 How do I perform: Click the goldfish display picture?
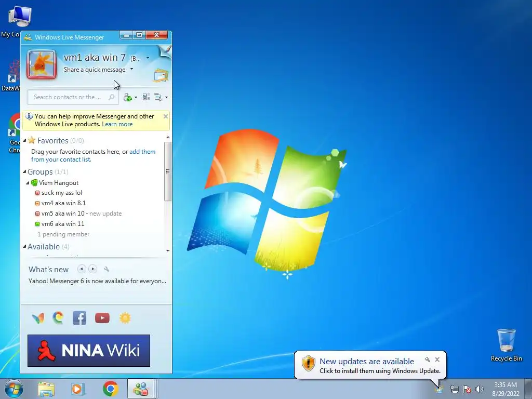[42, 64]
